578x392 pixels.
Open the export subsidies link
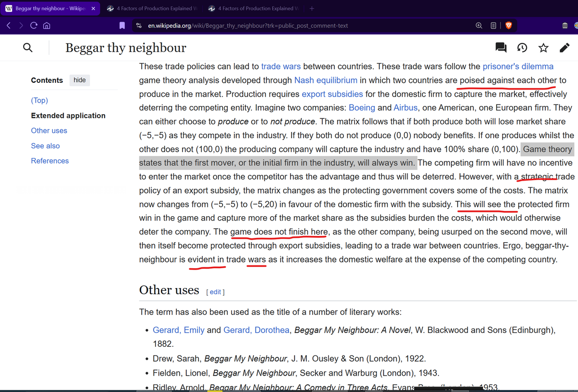click(332, 94)
